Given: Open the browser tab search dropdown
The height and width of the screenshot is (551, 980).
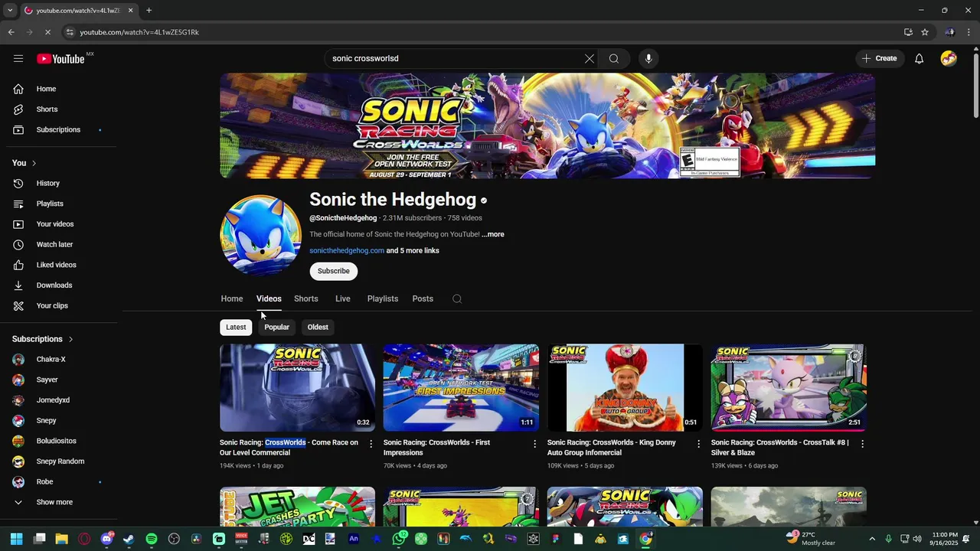Looking at the screenshot, I should coord(10,11).
